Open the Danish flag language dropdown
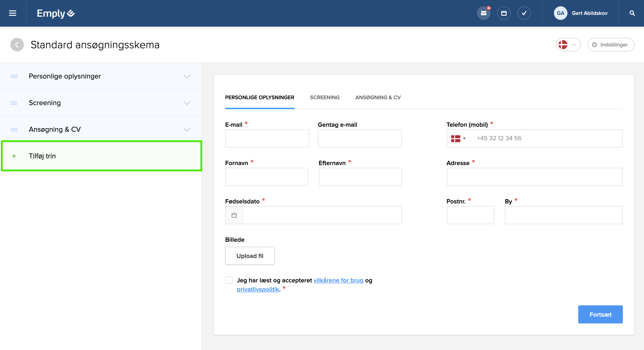Image resolution: width=644 pixels, height=350 pixels. tap(568, 45)
